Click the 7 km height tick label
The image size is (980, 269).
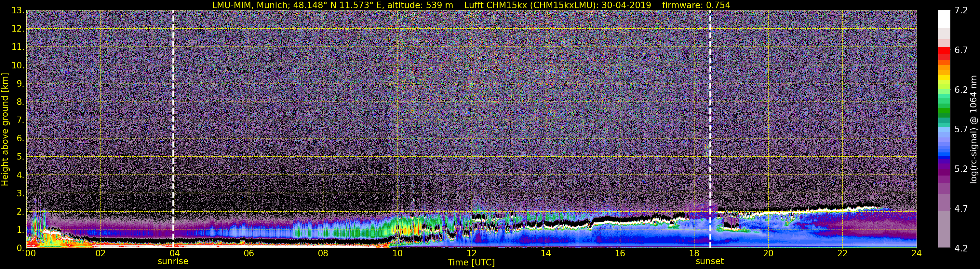pyautogui.click(x=20, y=120)
